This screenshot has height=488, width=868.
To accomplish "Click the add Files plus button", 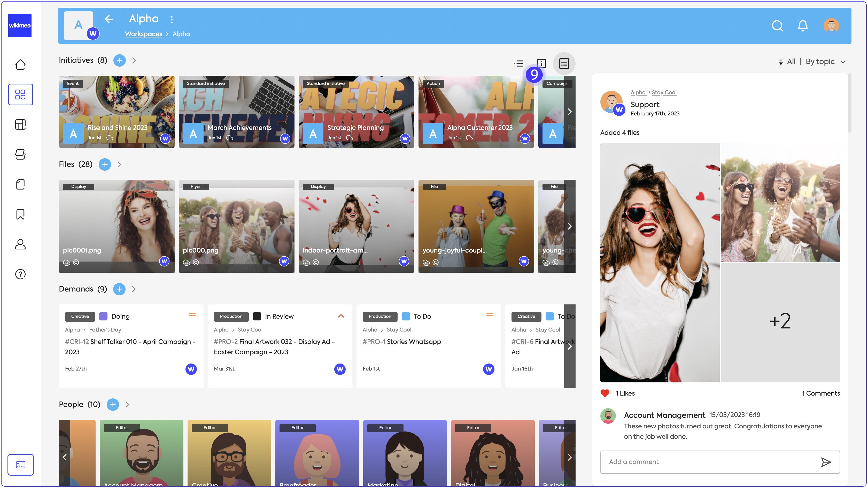I will [105, 164].
